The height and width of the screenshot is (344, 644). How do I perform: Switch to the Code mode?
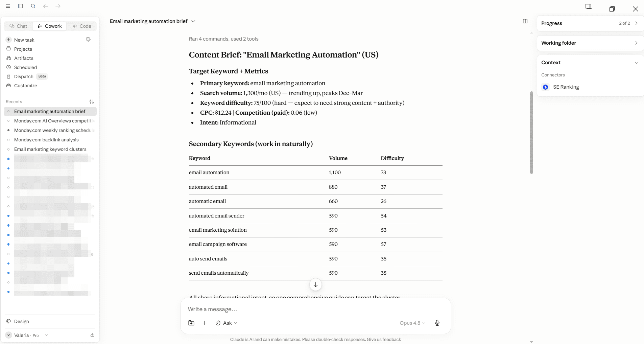(x=82, y=26)
